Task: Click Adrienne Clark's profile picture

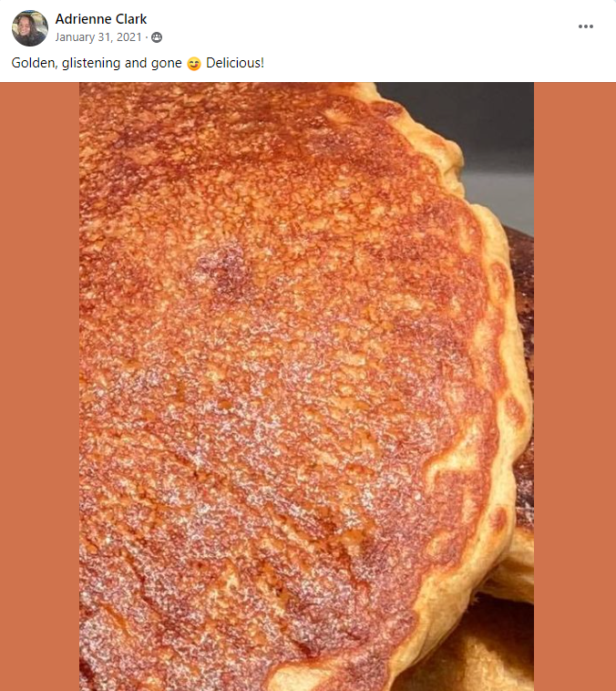Action: click(x=29, y=28)
